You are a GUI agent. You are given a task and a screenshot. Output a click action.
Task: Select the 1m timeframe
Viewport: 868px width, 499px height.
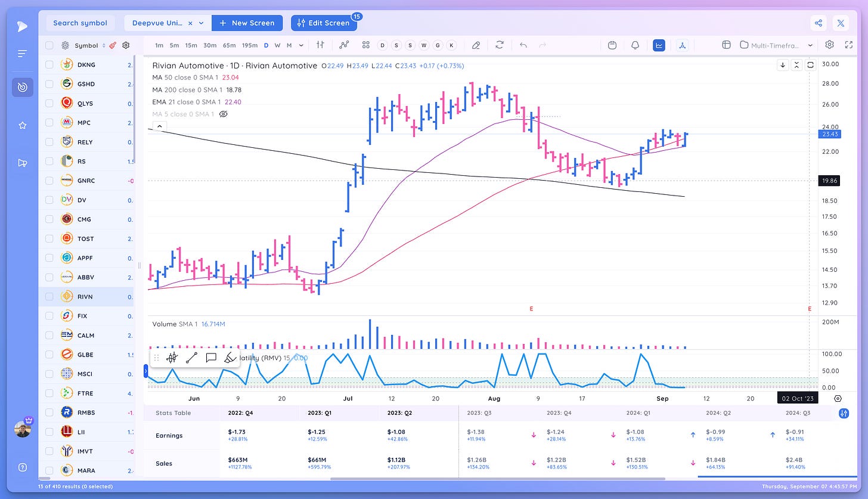point(159,45)
